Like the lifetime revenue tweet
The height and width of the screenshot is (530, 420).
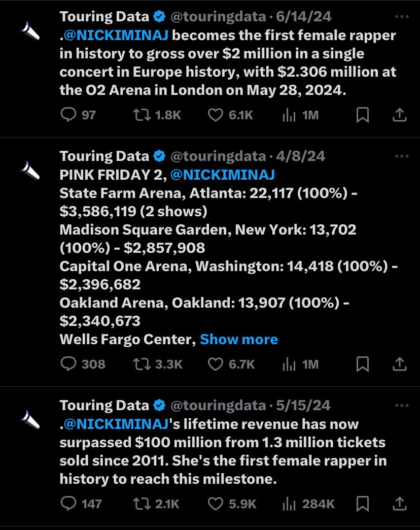click(x=216, y=504)
